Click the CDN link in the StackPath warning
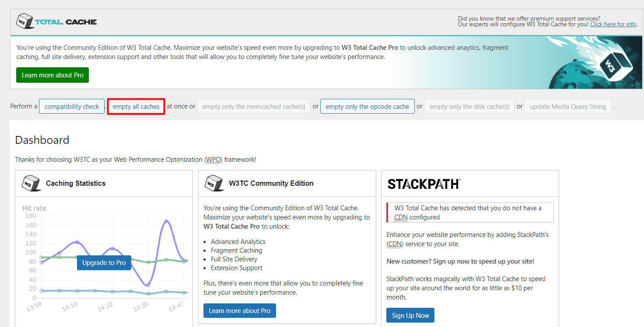Screen dimensions: 644x327 (x=402, y=217)
